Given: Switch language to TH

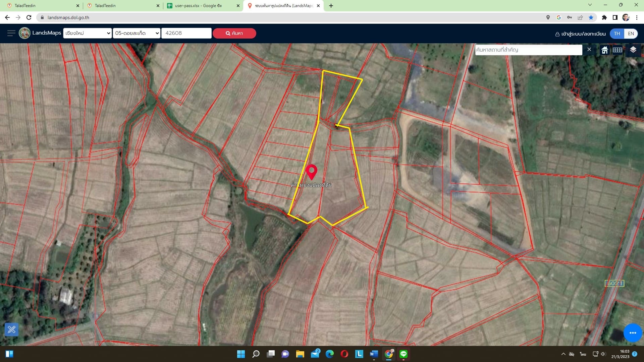Looking at the screenshot, I should [617, 34].
